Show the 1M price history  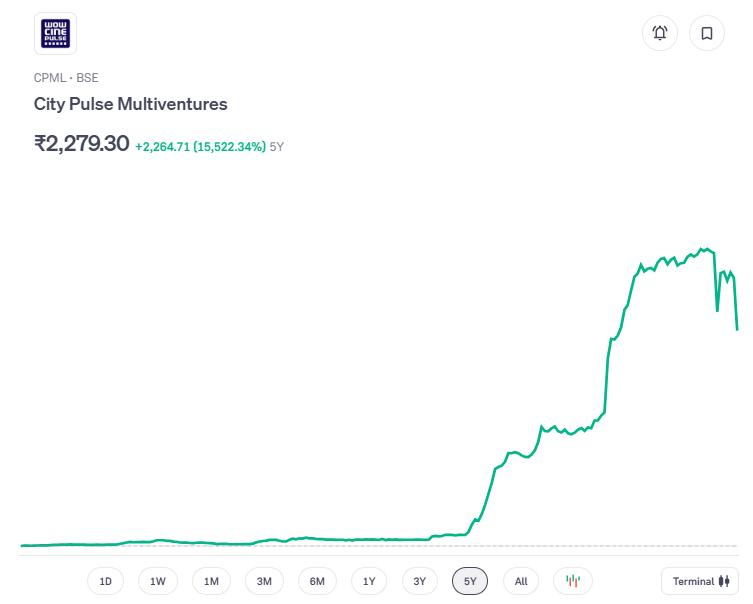point(211,581)
